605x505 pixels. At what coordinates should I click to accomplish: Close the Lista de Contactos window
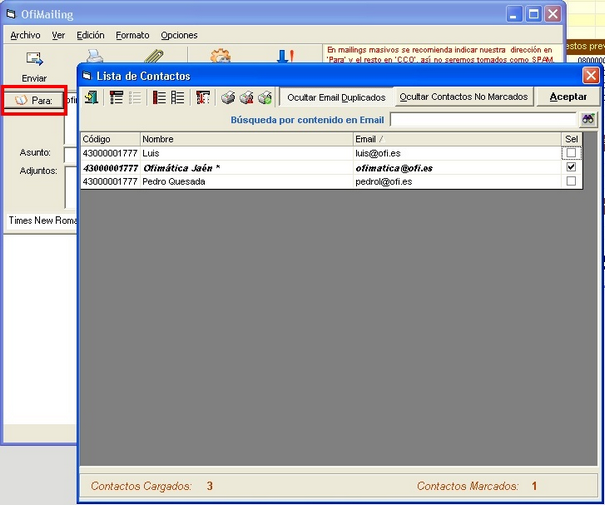click(591, 76)
